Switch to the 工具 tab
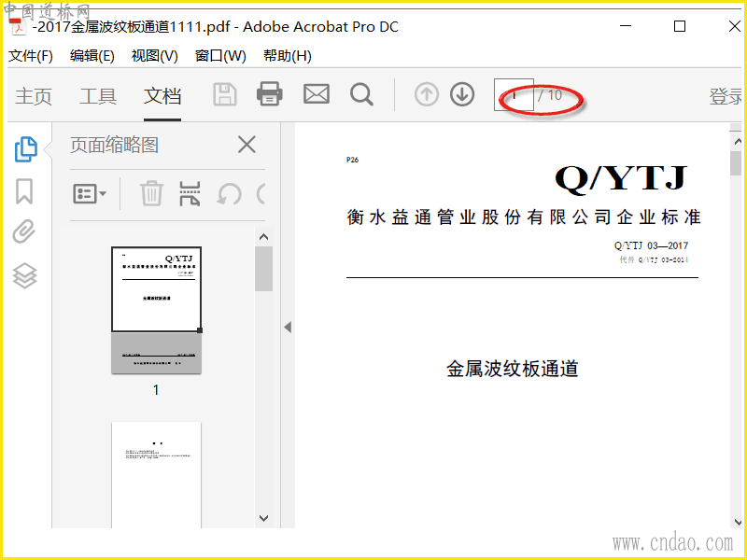This screenshot has width=747, height=560. (98, 96)
